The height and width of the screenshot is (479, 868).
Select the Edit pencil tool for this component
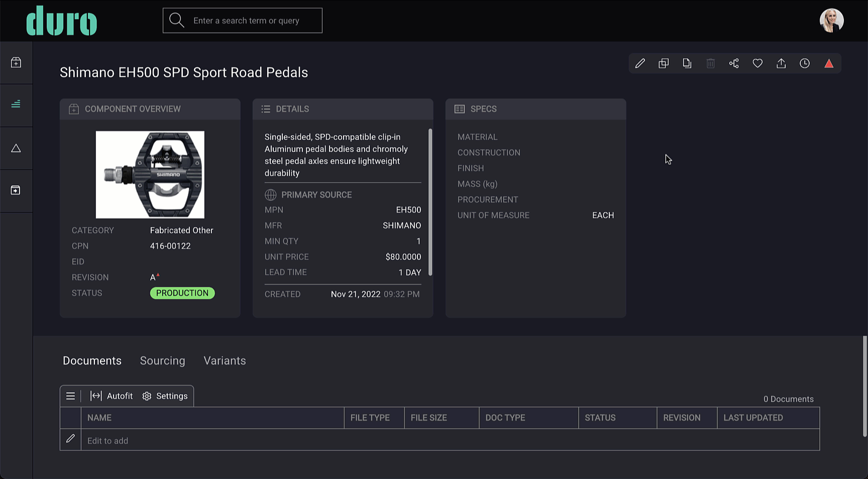click(x=640, y=63)
